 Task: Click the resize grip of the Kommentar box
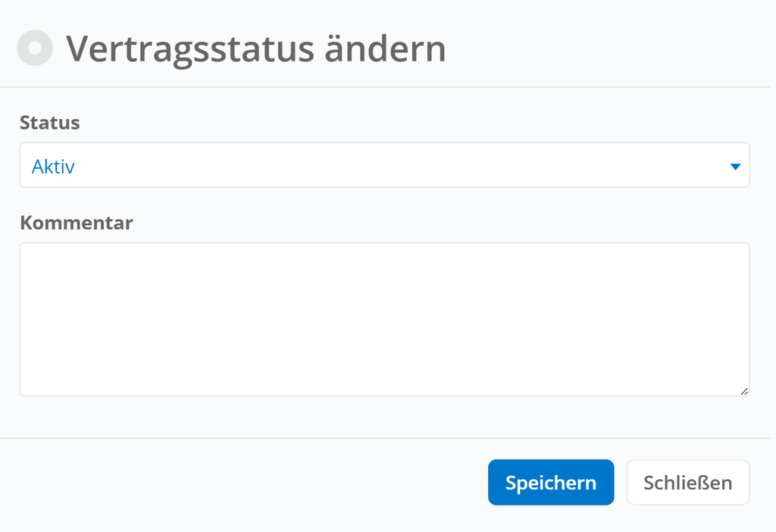[744, 391]
